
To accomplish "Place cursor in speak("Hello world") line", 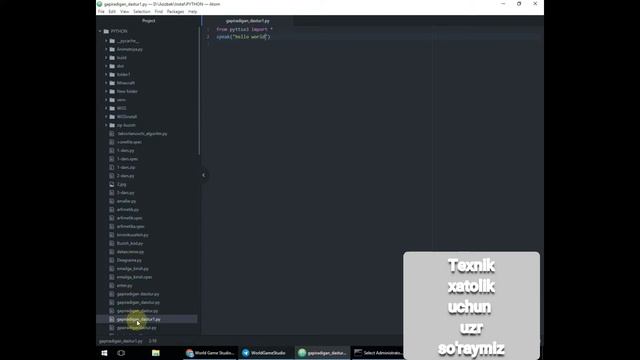I will [243, 37].
